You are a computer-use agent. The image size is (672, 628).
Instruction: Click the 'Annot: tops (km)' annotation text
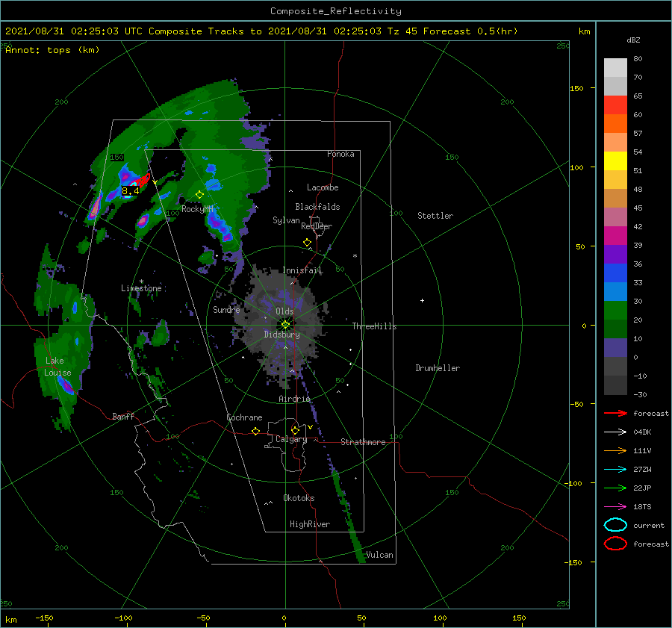[x=52, y=50]
